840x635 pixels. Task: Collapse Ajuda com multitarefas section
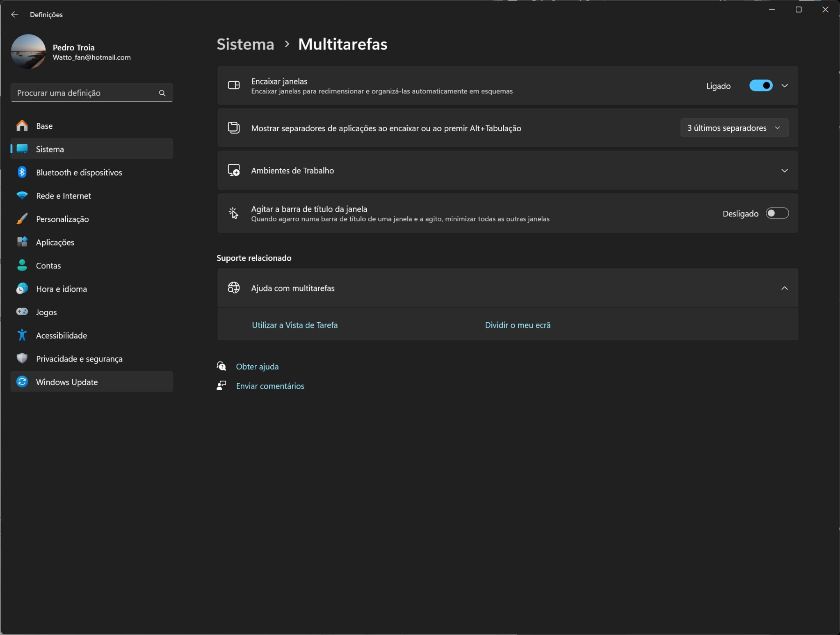[x=784, y=288]
